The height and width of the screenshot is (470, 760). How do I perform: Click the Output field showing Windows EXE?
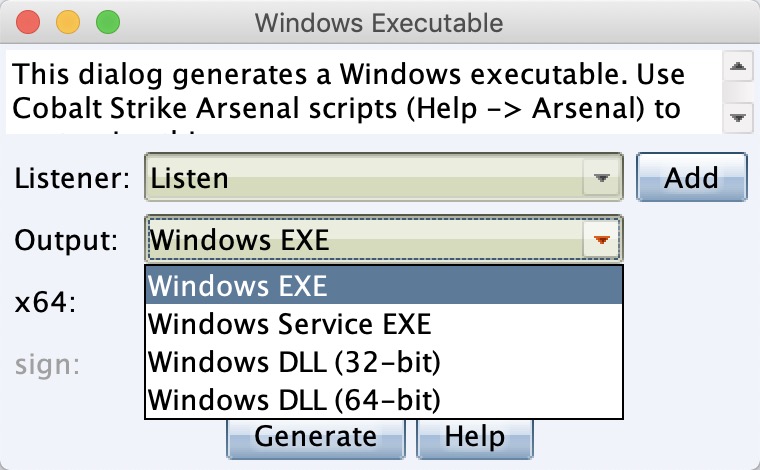(x=384, y=239)
